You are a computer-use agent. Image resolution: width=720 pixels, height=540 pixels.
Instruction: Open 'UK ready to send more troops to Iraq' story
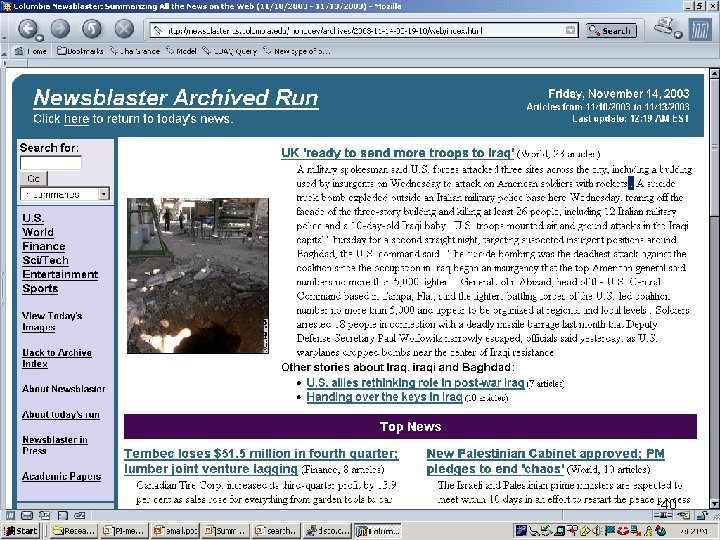398,153
